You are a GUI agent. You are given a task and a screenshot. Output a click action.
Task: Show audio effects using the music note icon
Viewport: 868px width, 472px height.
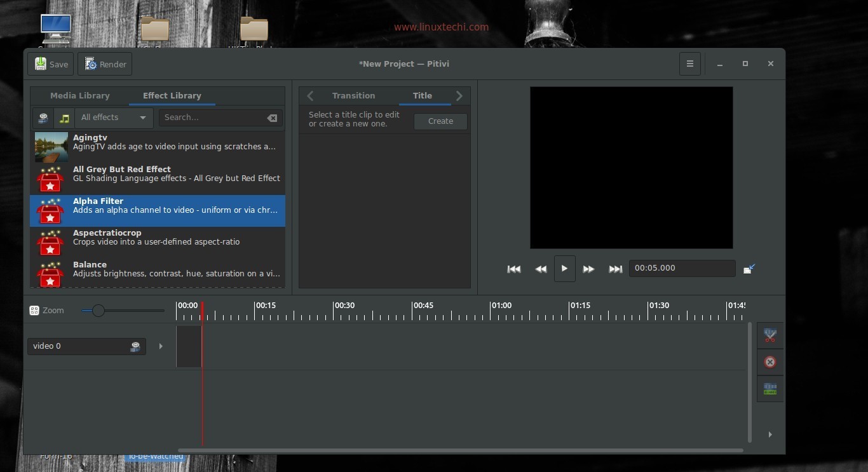coord(64,118)
